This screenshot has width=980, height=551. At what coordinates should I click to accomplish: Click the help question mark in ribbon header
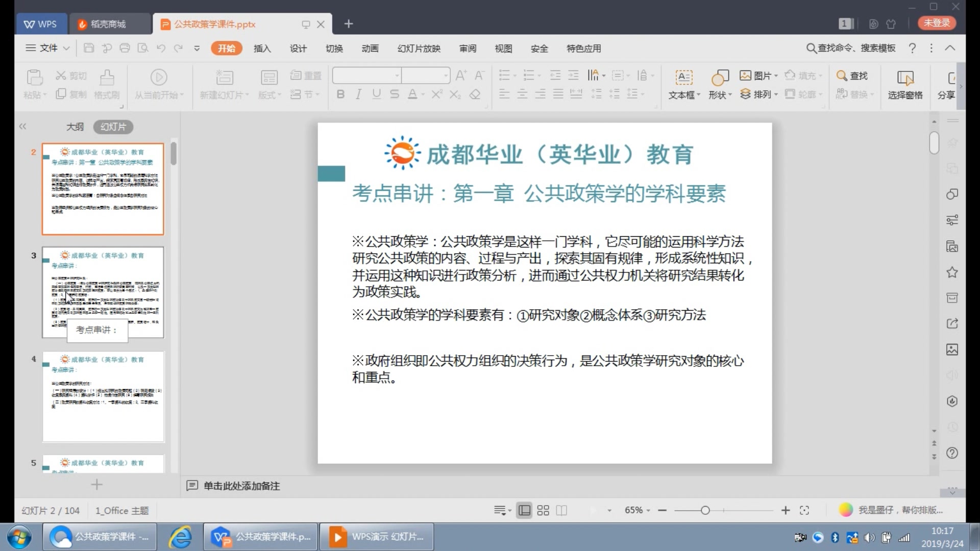(912, 48)
